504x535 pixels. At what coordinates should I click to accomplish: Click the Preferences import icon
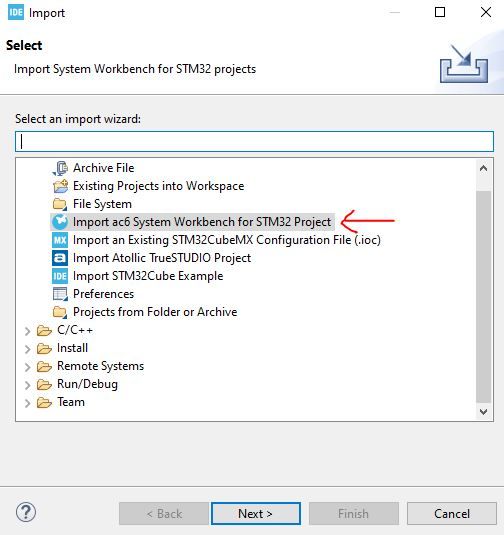60,294
